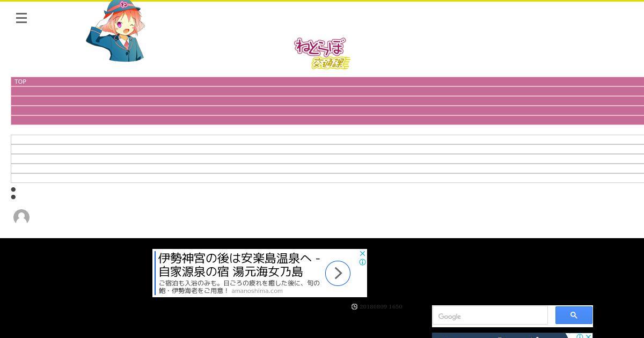
Task: Click the blue magnifier search button
Action: coord(574,315)
